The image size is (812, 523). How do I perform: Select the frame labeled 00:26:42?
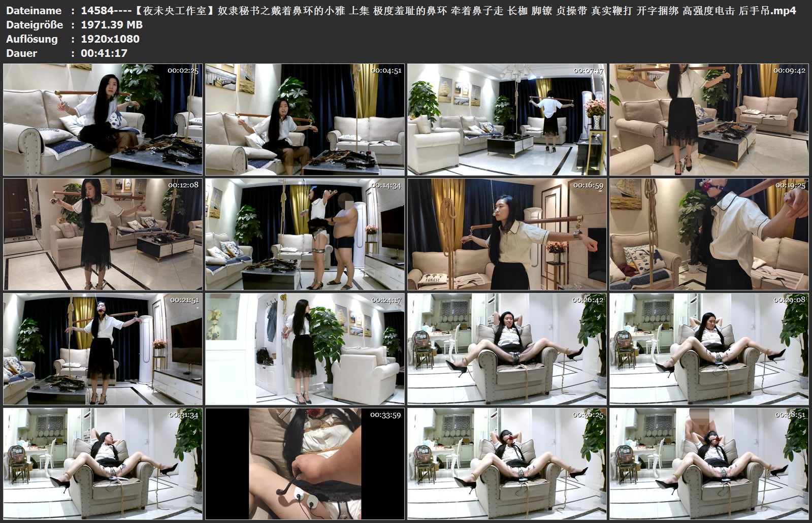pyautogui.click(x=507, y=349)
